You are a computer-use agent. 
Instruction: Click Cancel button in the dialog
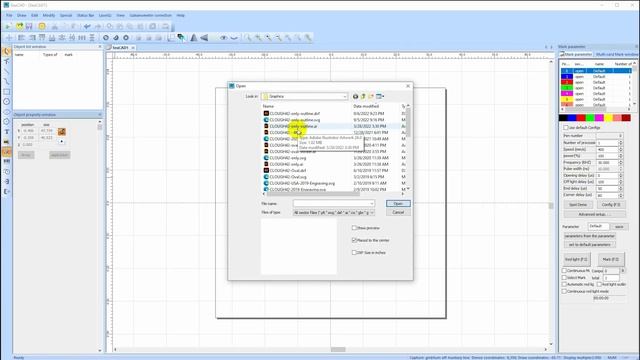click(x=398, y=212)
